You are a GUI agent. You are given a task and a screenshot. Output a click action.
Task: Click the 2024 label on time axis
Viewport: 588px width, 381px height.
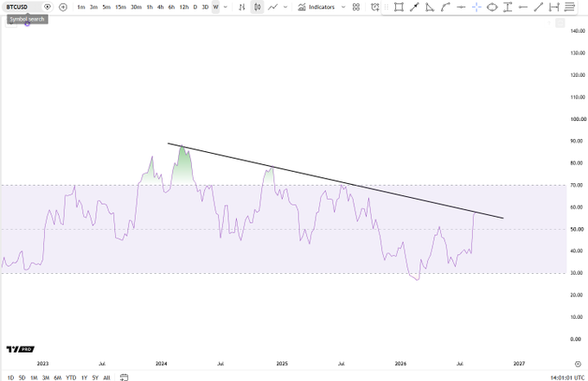click(161, 364)
